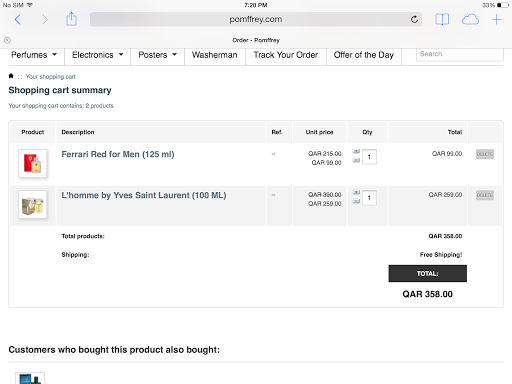Open the bookmarks book icon

pos(442,19)
